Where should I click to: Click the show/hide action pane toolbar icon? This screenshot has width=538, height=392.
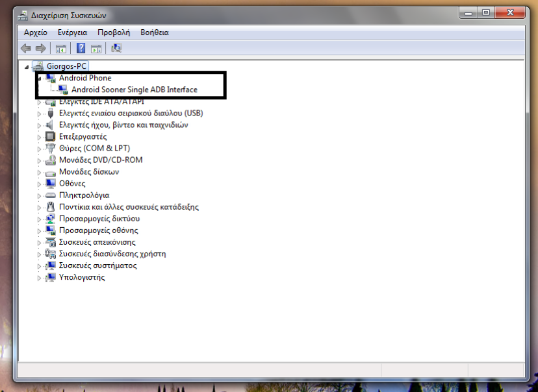[x=96, y=49]
